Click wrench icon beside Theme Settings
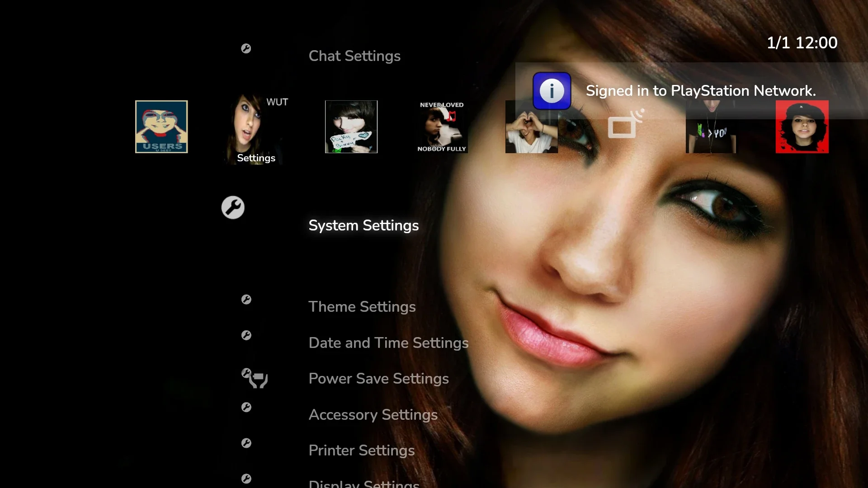The image size is (868, 488). 246,299
